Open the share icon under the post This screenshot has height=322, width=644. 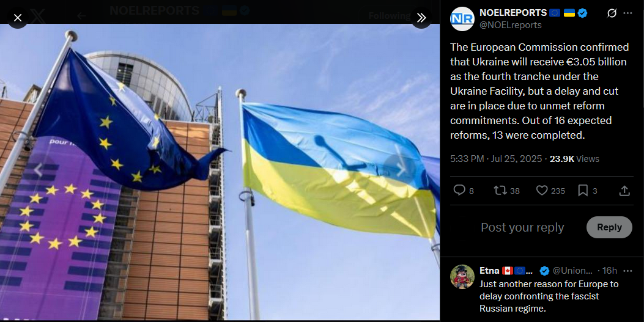(x=624, y=191)
